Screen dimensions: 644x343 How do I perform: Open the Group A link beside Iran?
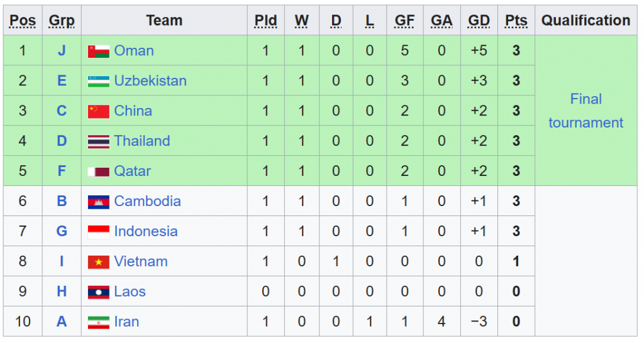pos(62,321)
